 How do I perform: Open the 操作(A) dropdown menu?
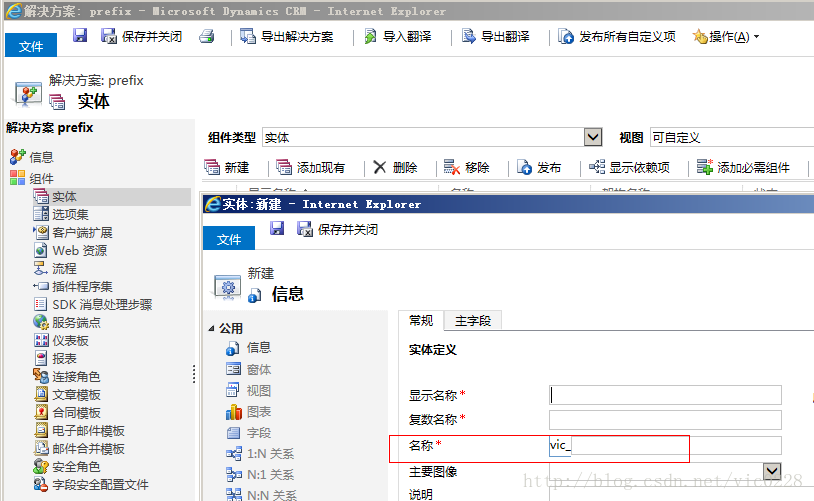pyautogui.click(x=726, y=36)
